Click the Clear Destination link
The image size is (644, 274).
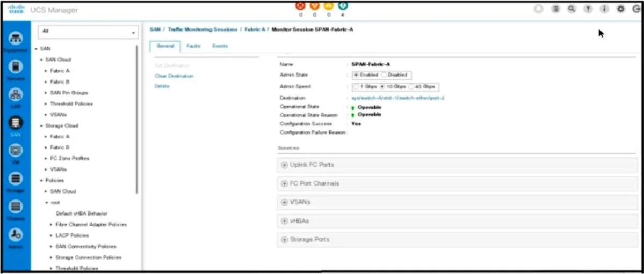click(174, 76)
